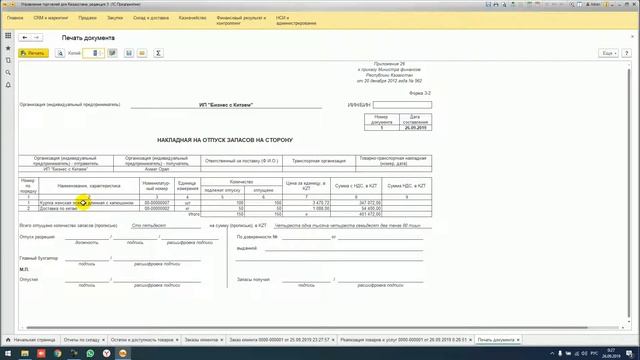This screenshot has width=640, height=360.
Task: Click title bar print preview icon
Action: 504,4
